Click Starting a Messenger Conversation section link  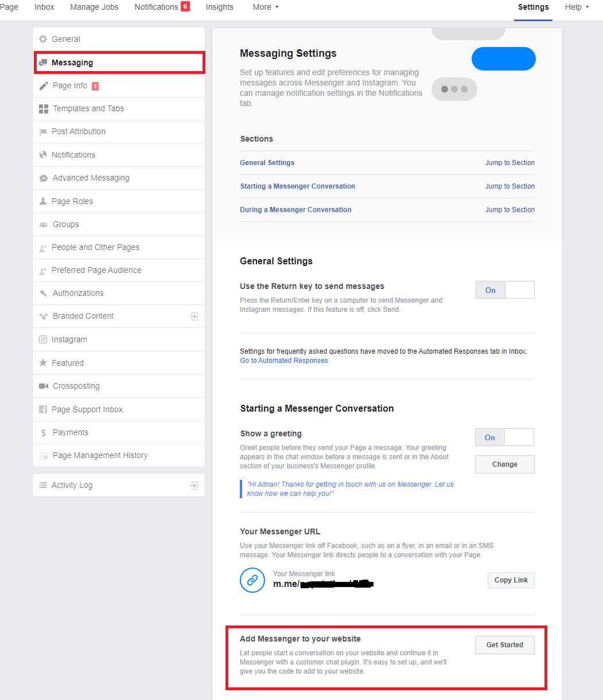point(298,186)
